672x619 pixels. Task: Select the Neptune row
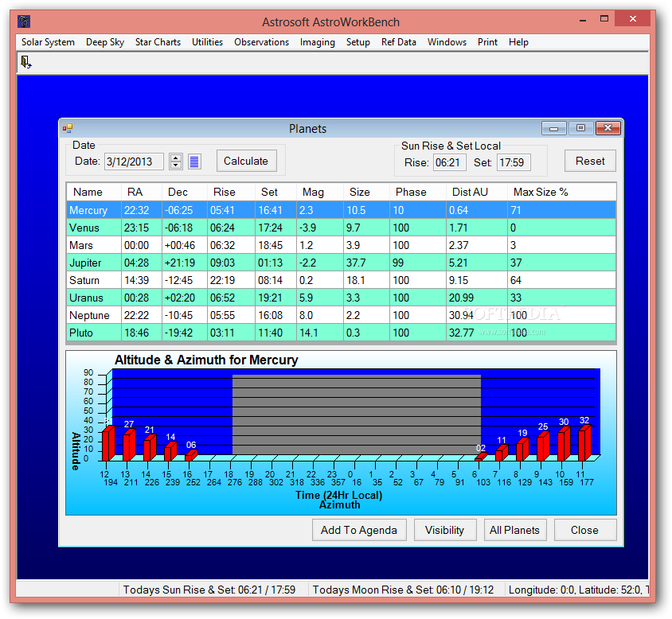341,315
